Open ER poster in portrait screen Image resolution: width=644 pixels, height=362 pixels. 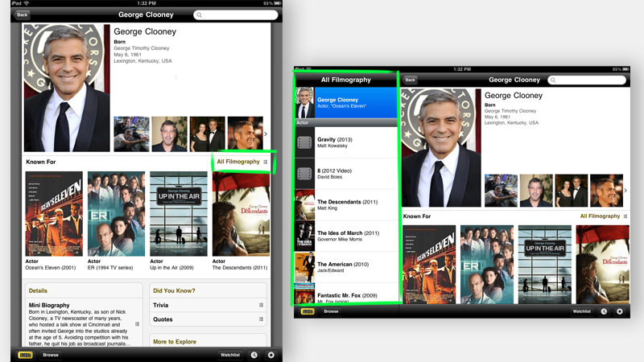116,214
